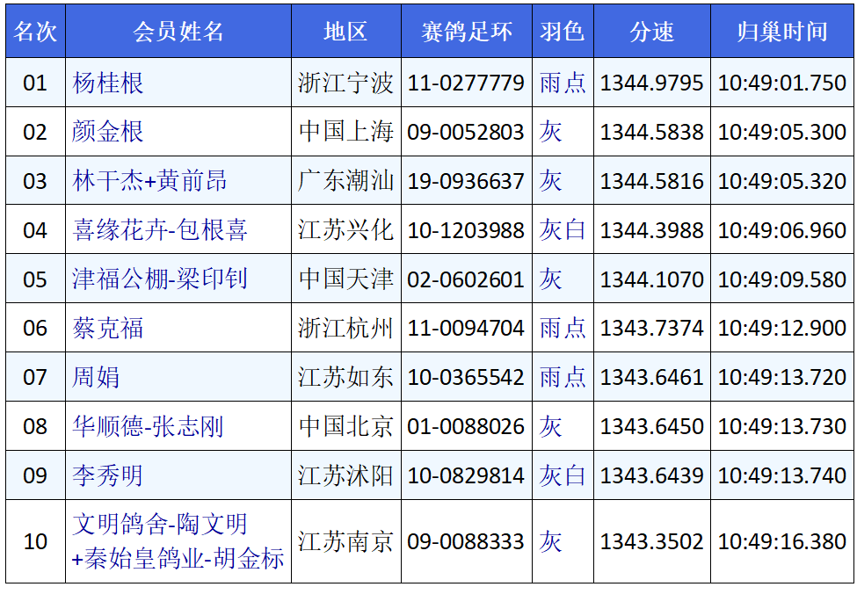Click the 江苏兴化 region cell

345,230
